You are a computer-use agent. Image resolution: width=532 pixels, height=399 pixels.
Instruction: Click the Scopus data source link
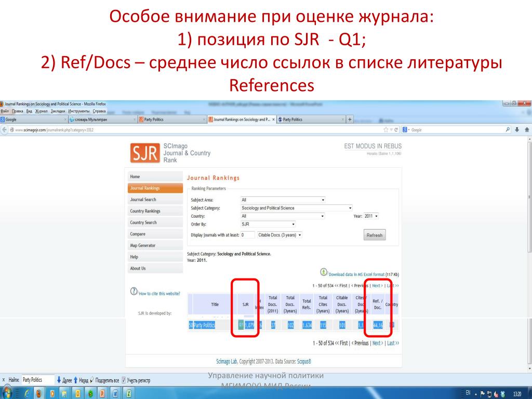click(304, 362)
